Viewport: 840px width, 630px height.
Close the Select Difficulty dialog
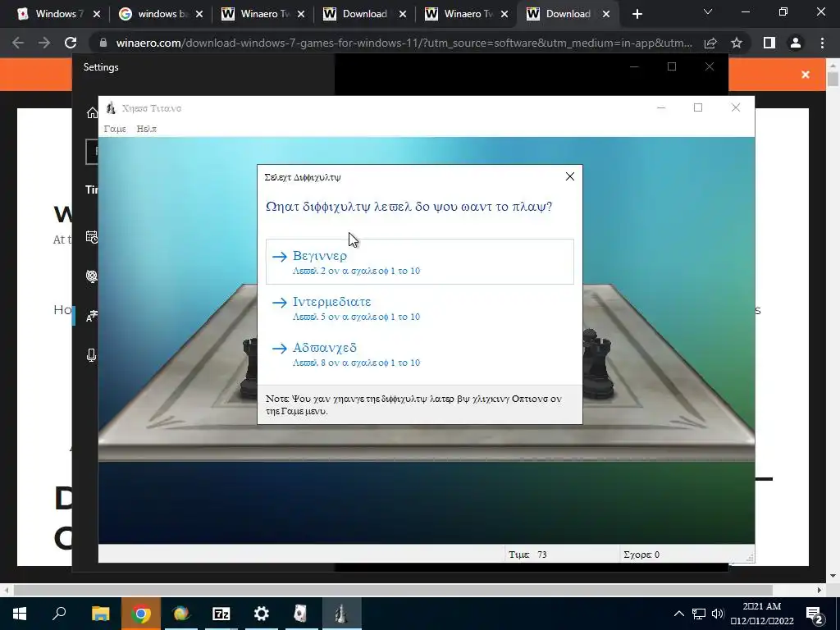coord(570,177)
